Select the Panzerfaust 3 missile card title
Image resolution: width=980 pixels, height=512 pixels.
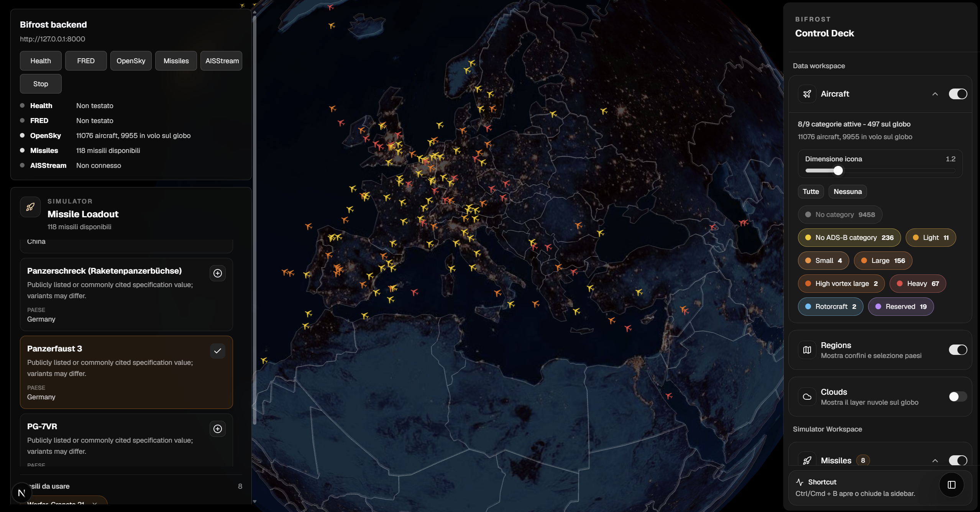pyautogui.click(x=54, y=349)
